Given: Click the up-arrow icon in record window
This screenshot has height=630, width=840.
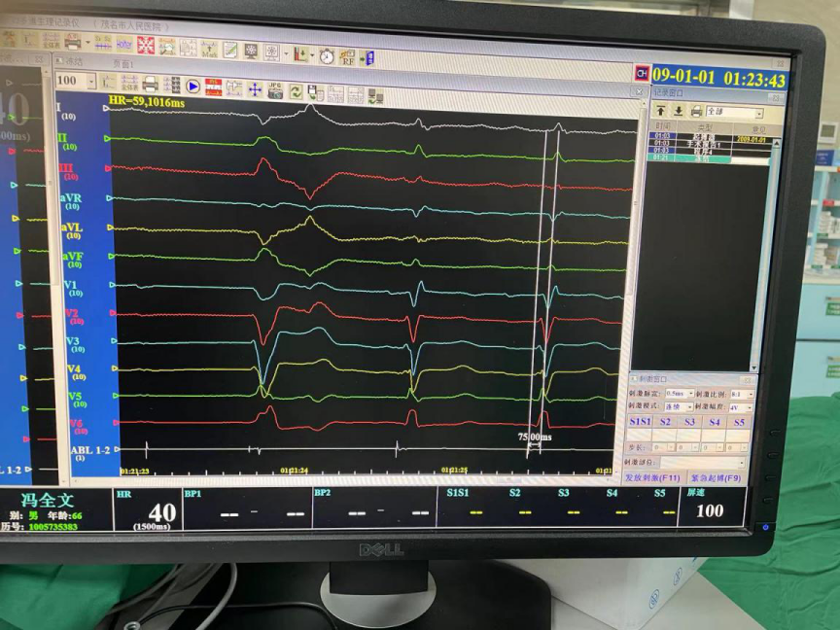Looking at the screenshot, I should [660, 110].
